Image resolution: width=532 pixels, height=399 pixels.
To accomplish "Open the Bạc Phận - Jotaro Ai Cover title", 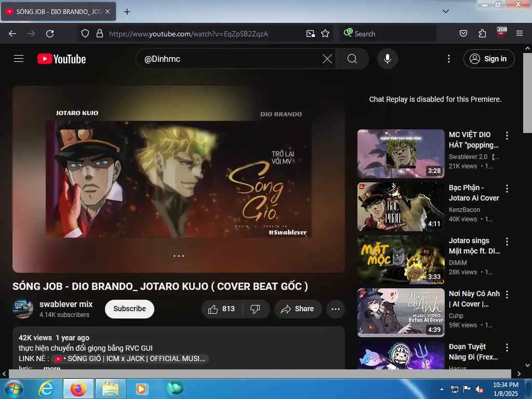I will 474,193.
